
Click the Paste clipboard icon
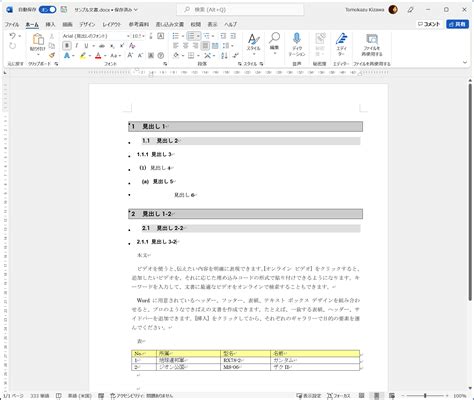point(38,39)
